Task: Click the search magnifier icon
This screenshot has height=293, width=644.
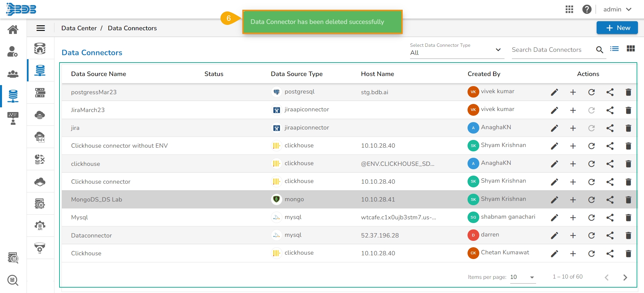Action: tap(599, 50)
